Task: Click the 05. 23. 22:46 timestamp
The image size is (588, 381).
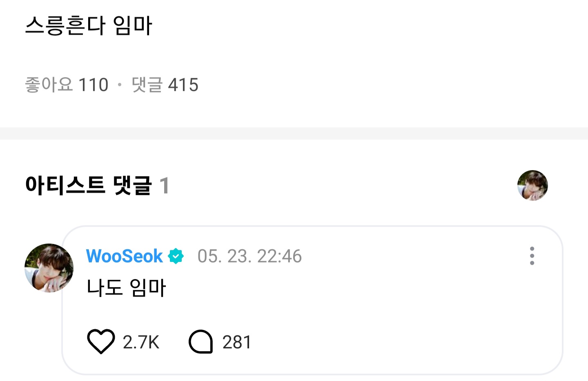Action: click(x=249, y=256)
